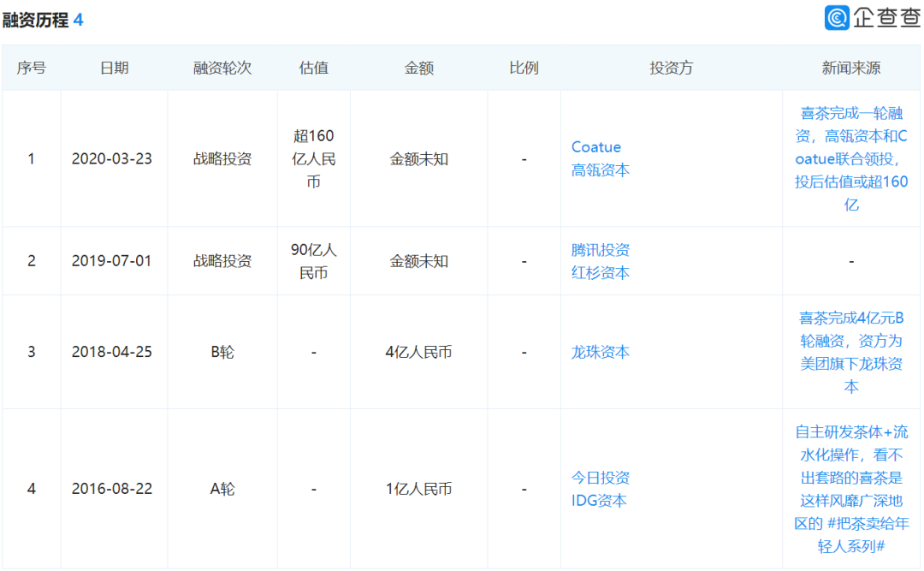This screenshot has width=924, height=571.
Task: Select the date cell 2019-07-01
Action: (x=111, y=261)
